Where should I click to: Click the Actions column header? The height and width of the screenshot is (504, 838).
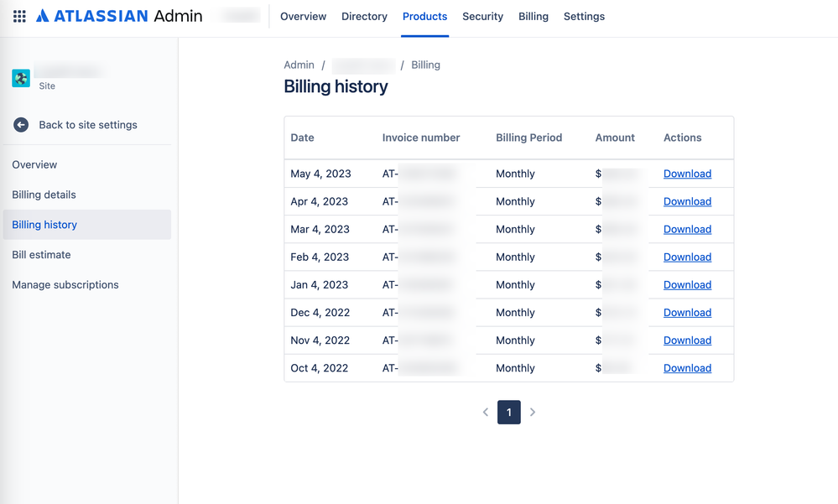click(x=683, y=138)
